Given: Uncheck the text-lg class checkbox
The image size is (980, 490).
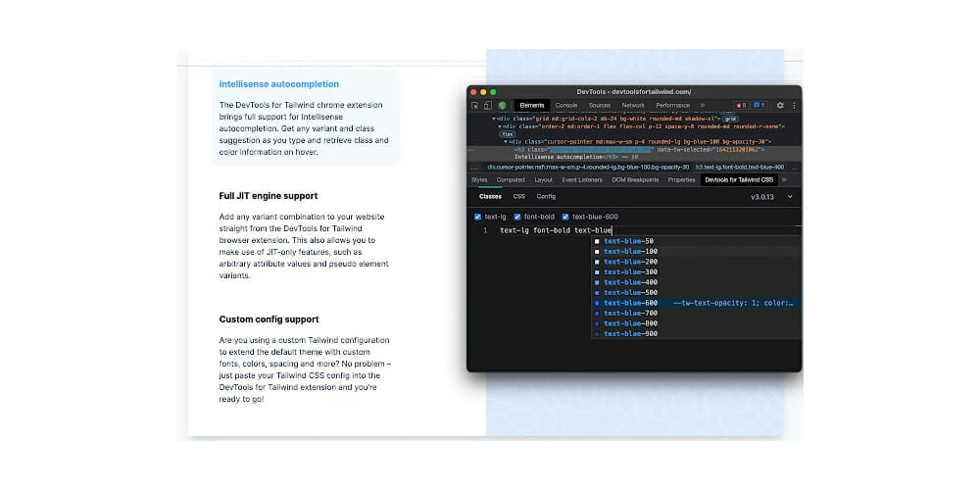Looking at the screenshot, I should point(477,217).
